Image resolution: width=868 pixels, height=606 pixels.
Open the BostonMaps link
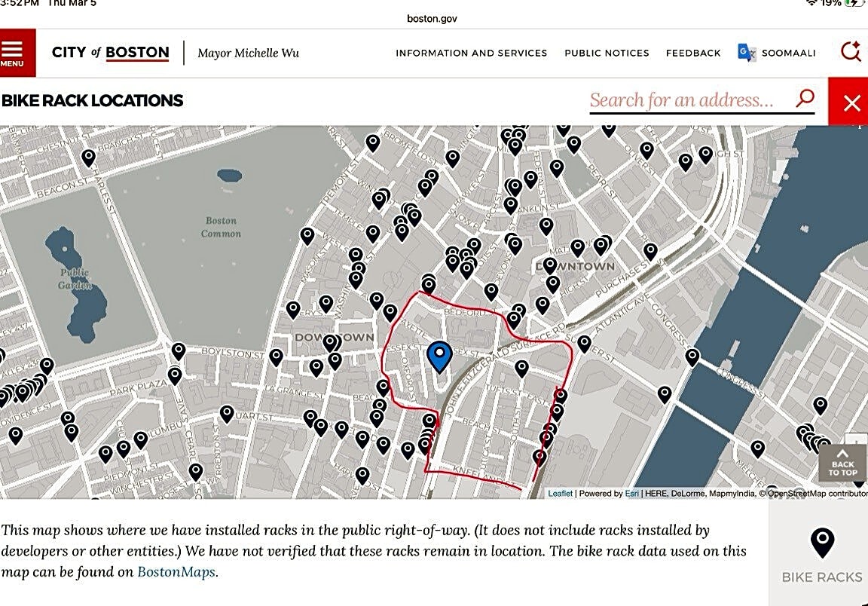coord(177,571)
